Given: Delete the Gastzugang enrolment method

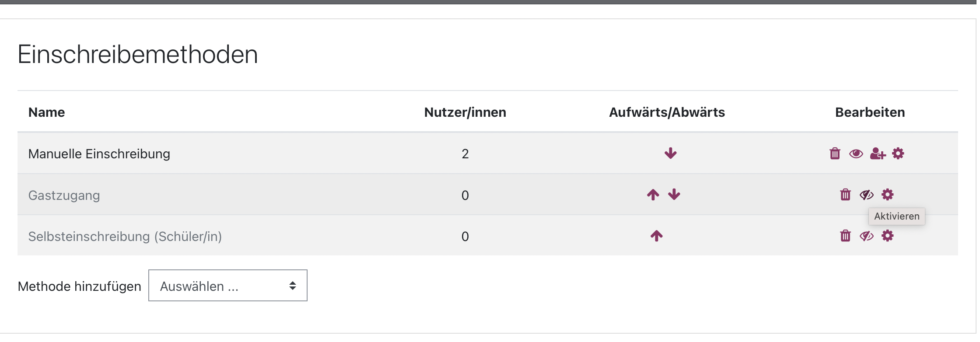Looking at the screenshot, I should pos(845,195).
